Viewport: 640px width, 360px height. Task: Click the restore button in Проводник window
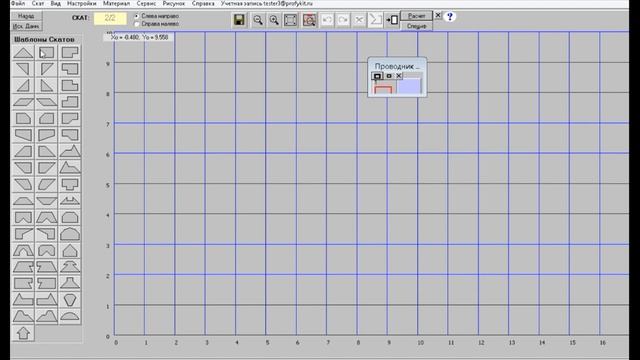[389, 76]
